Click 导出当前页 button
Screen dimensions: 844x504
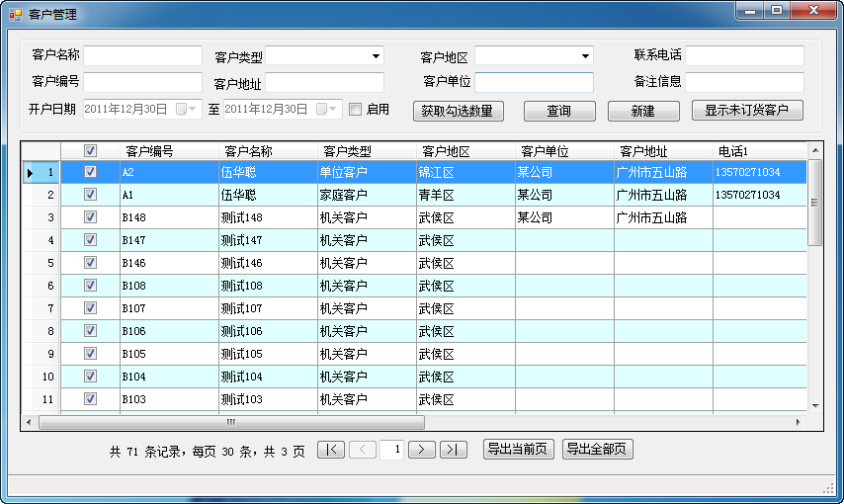click(x=518, y=449)
